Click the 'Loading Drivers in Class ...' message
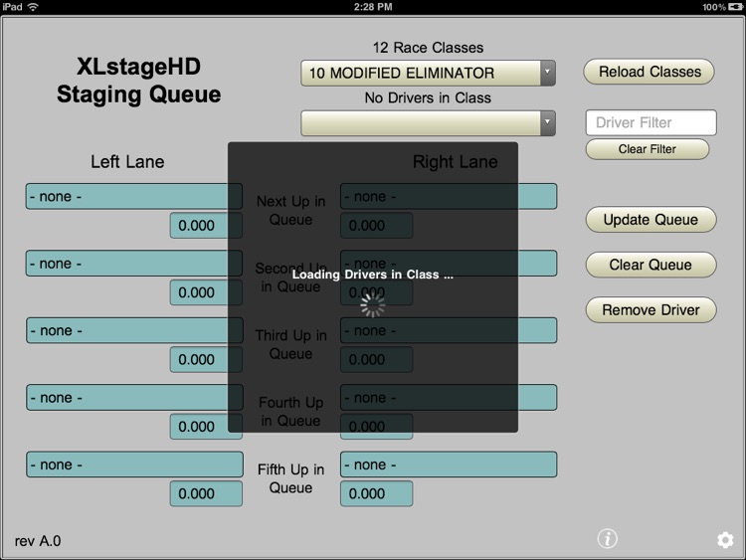Screen dimensions: 746x560 point(373,275)
